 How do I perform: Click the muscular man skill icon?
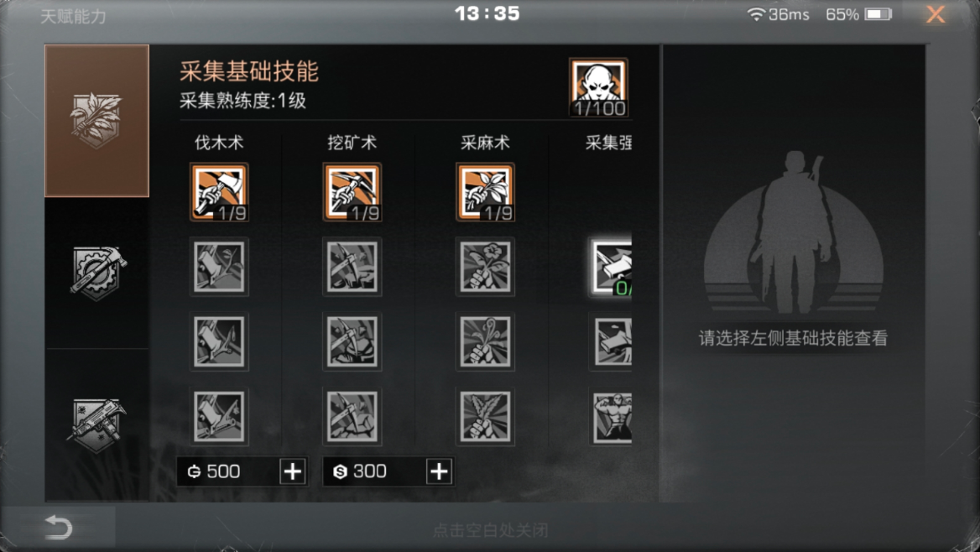click(x=612, y=416)
